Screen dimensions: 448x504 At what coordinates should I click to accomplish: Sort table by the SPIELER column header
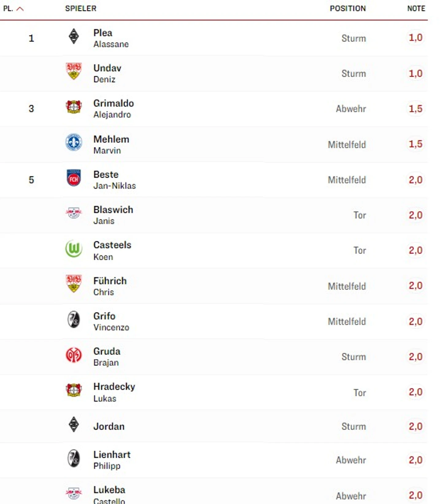[81, 9]
